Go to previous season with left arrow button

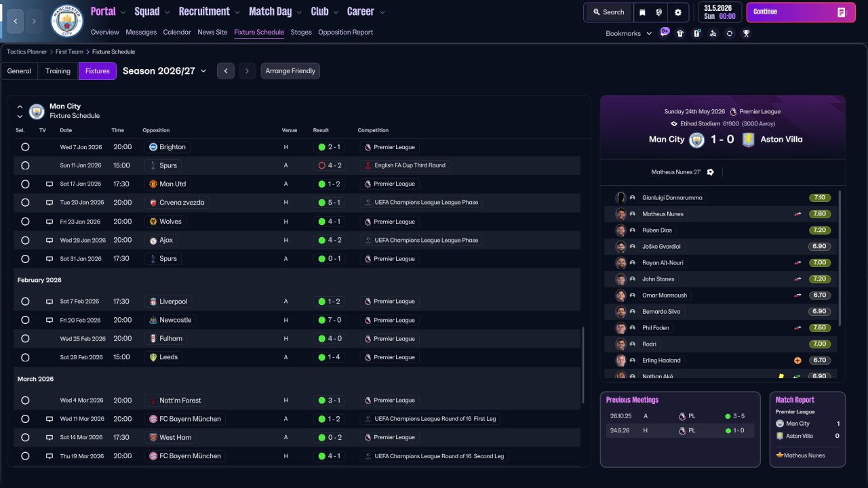[226, 71]
